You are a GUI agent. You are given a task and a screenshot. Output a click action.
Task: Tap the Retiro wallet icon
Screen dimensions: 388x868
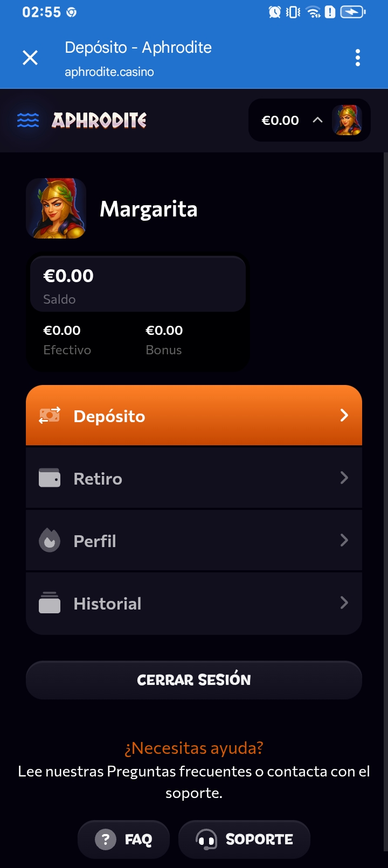pyautogui.click(x=50, y=478)
